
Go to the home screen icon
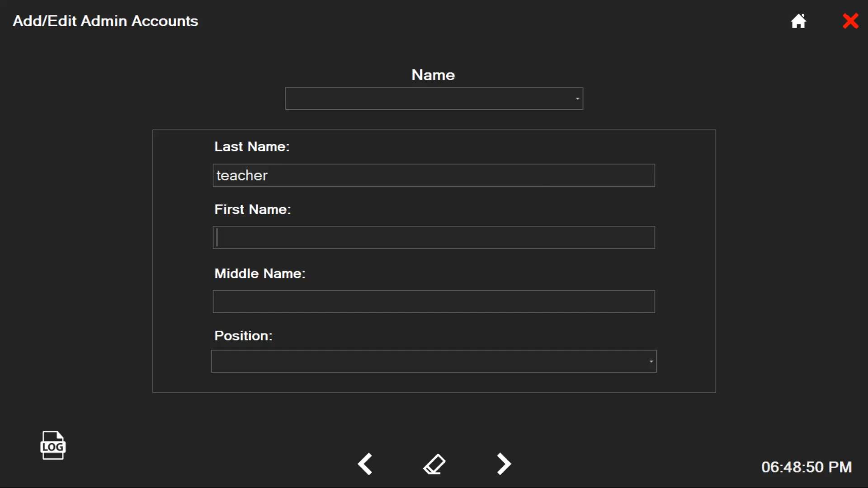point(798,21)
